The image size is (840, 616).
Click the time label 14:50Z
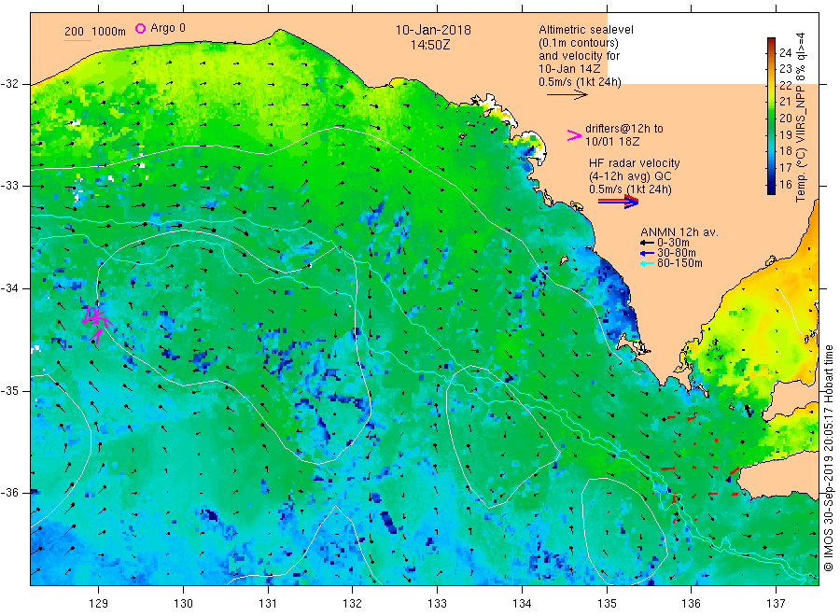[430, 45]
